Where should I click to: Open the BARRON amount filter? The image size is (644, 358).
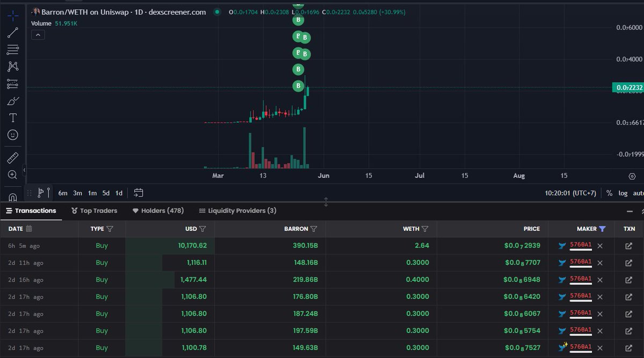click(x=314, y=229)
